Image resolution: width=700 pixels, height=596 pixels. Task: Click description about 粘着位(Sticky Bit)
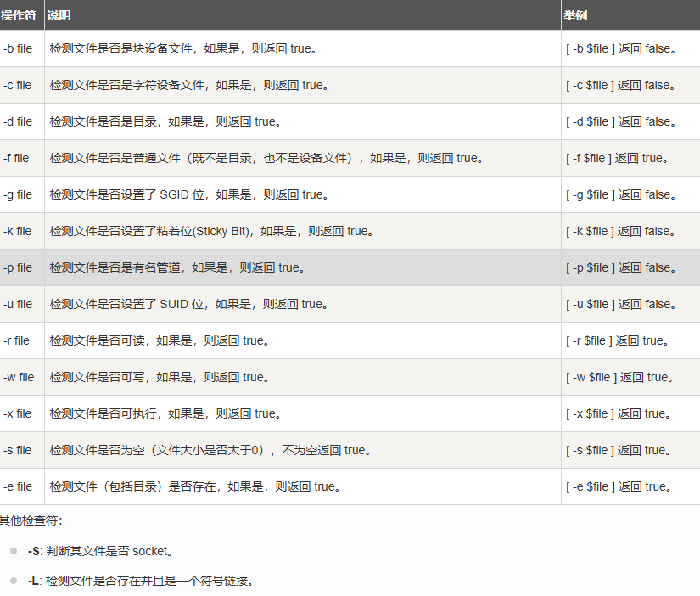point(212,231)
